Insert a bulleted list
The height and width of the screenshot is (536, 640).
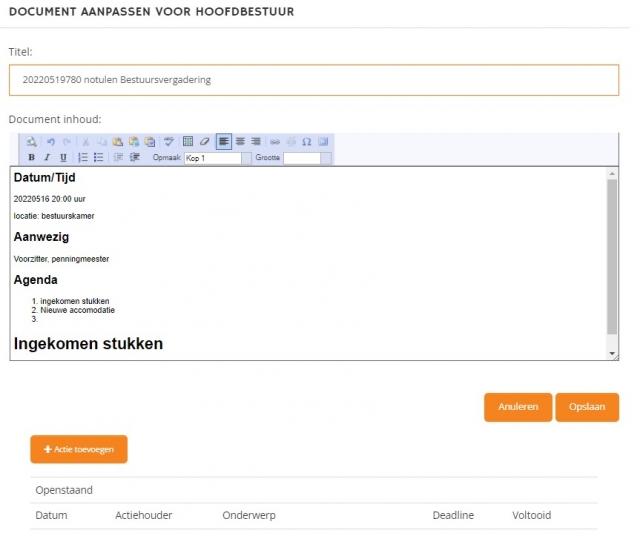[98, 158]
